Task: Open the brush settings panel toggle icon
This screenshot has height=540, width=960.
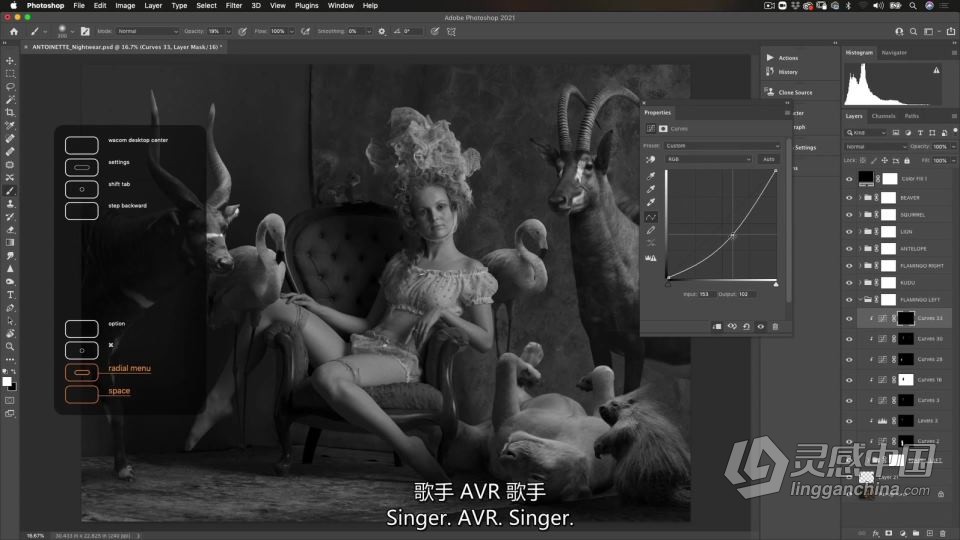Action: click(85, 31)
